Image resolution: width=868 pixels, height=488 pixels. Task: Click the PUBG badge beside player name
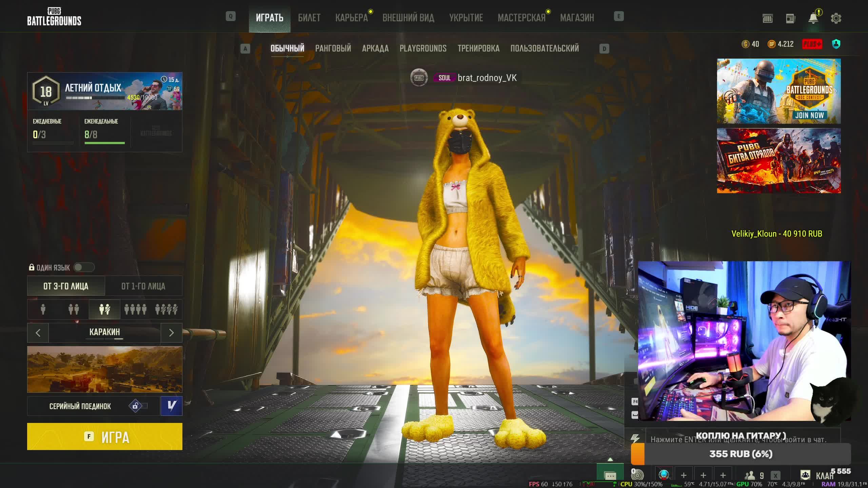click(x=419, y=78)
